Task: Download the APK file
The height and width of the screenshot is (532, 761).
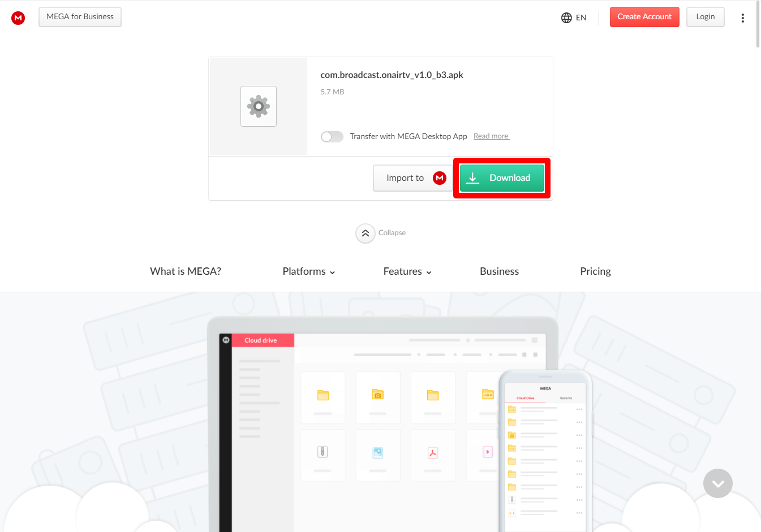Action: [x=502, y=178]
